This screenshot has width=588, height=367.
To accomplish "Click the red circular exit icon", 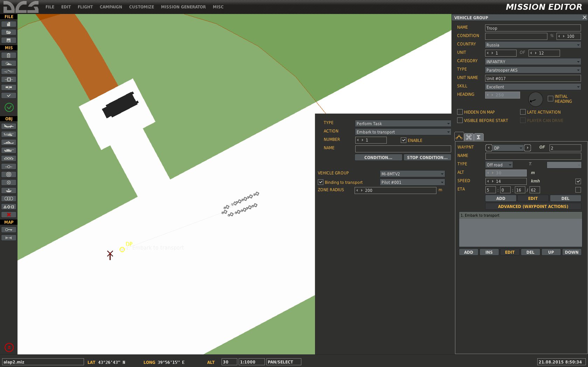I will tap(9, 347).
